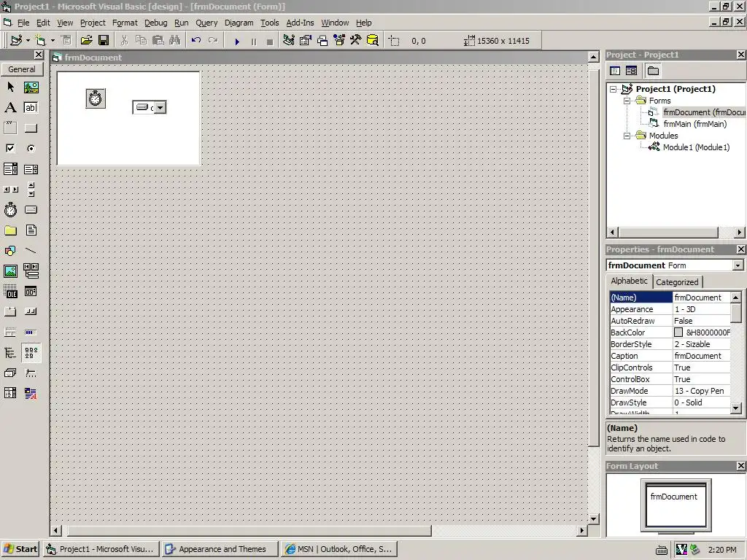The width and height of the screenshot is (747, 560).
Task: Switch to the Alphabetic properties tab
Action: (629, 281)
